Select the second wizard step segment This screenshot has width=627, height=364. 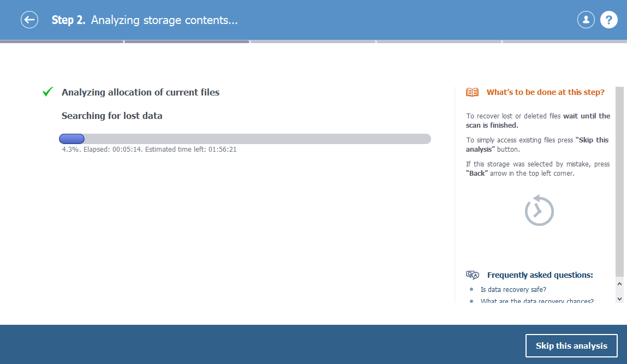187,41
